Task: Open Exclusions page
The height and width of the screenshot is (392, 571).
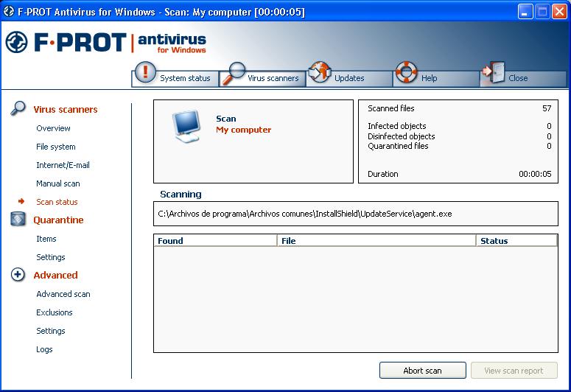Action: click(x=55, y=312)
